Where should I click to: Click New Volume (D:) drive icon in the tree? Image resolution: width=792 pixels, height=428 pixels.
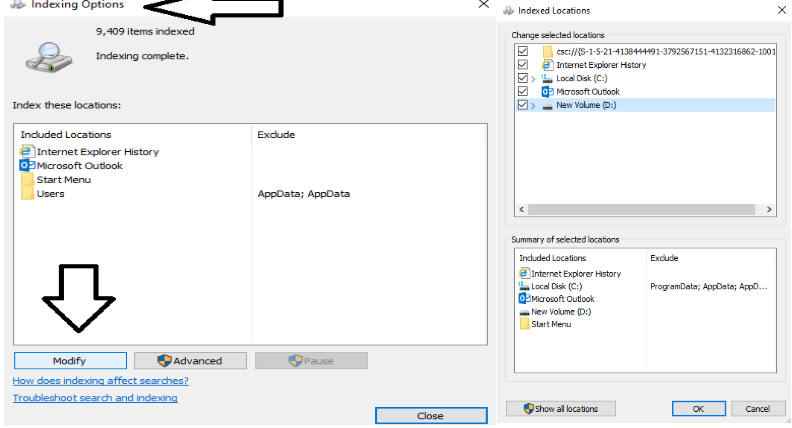(x=547, y=107)
